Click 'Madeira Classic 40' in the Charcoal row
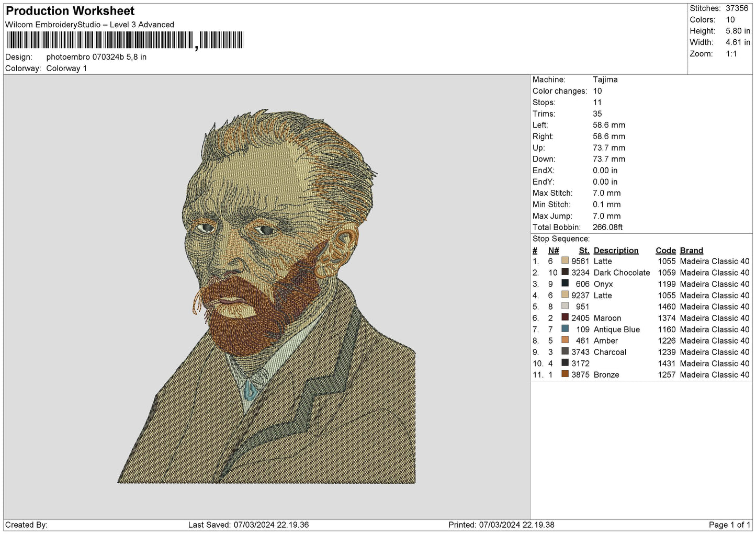This screenshot has height=534, width=756. pos(715,353)
